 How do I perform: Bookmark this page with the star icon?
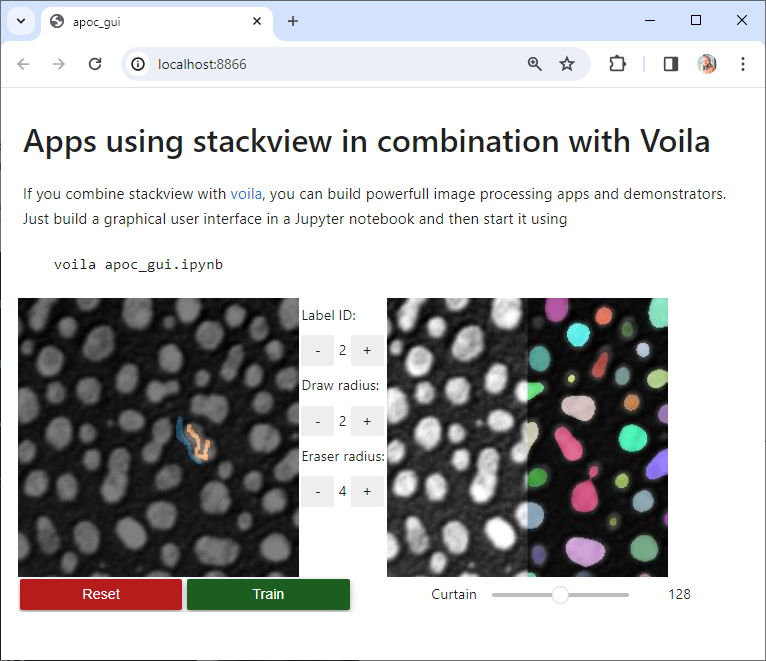[567, 64]
